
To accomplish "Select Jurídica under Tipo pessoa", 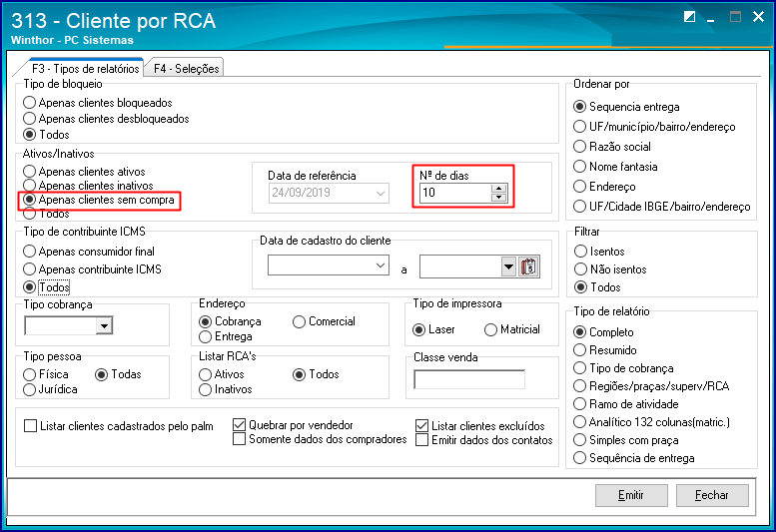I will (50, 389).
